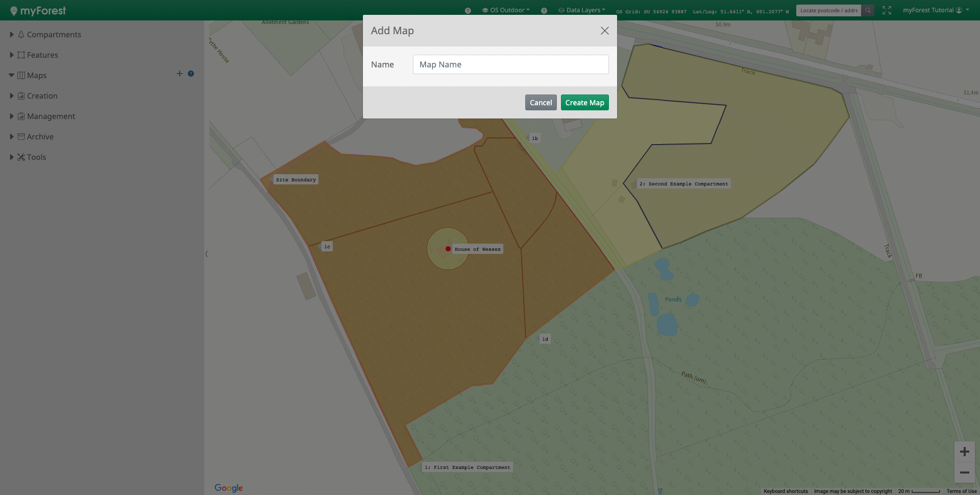Click the Create Map button
The height and width of the screenshot is (495, 980).
point(584,103)
